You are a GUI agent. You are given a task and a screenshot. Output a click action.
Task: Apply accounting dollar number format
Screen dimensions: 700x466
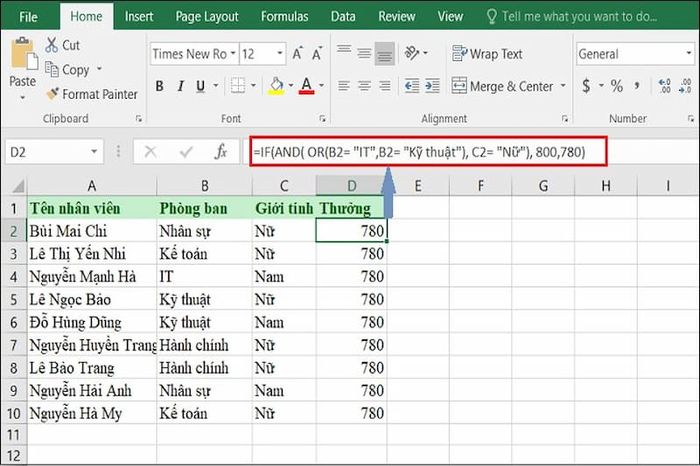pos(586,86)
